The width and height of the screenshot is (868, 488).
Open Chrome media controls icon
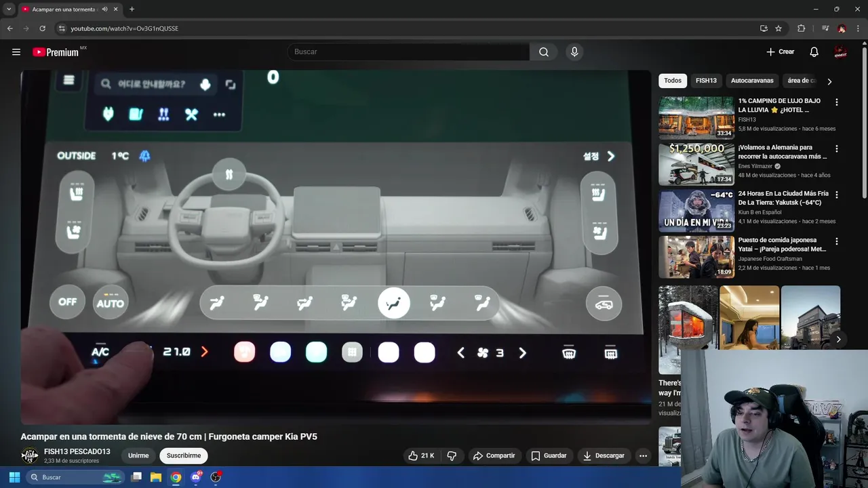(825, 28)
